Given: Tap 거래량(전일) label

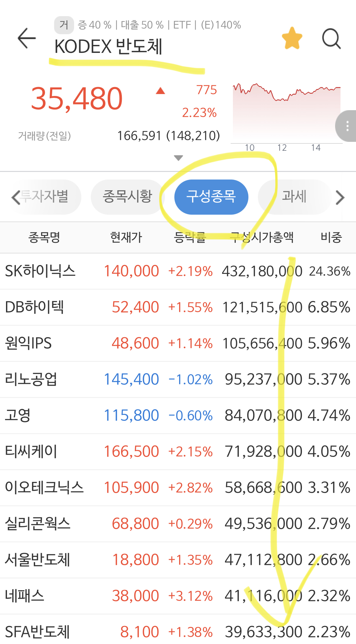Looking at the screenshot, I should pyautogui.click(x=44, y=136).
